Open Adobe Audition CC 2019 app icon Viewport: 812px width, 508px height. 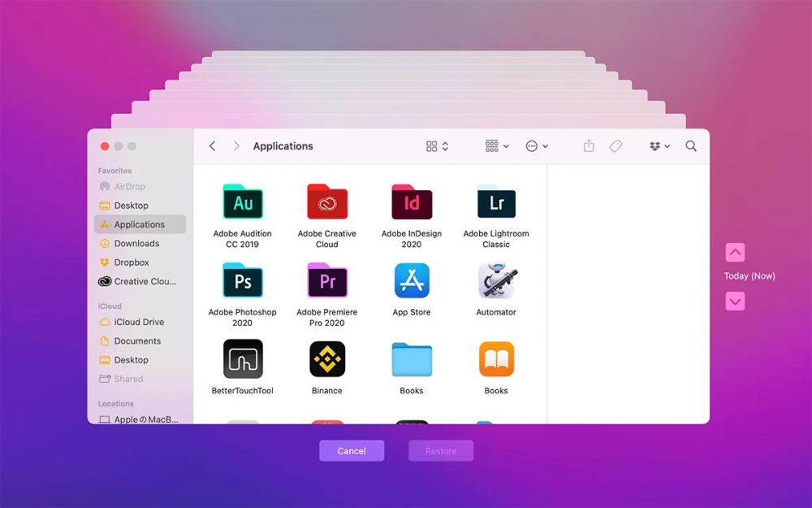pos(243,202)
